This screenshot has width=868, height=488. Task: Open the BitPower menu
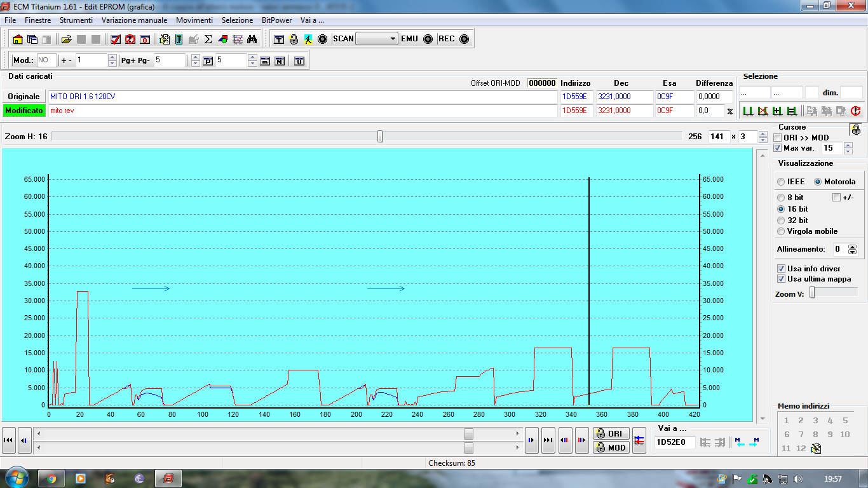coord(277,20)
